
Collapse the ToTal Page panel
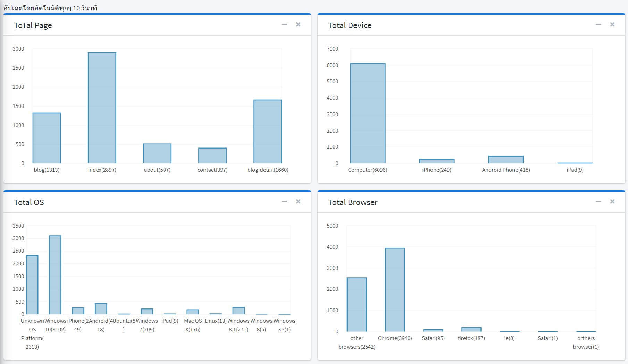(284, 24)
